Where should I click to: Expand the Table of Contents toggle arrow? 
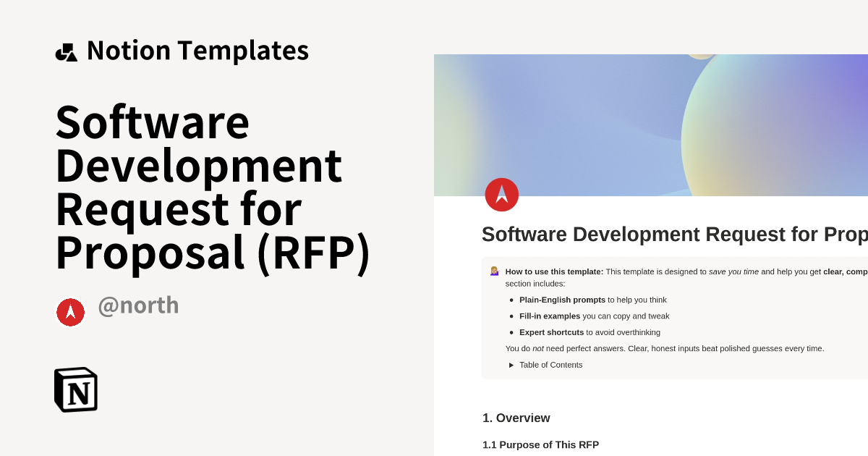pos(511,365)
